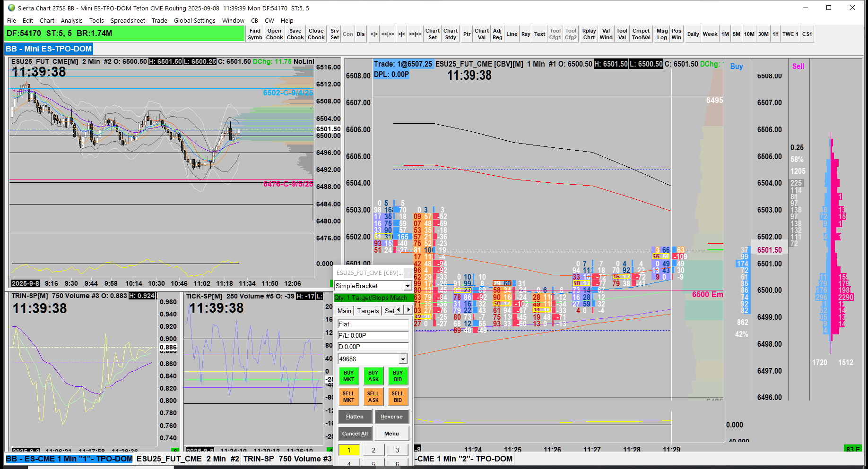Screen dimensions: 868x469
Task: Click the >|< bar spacing button
Action: pyautogui.click(x=401, y=34)
